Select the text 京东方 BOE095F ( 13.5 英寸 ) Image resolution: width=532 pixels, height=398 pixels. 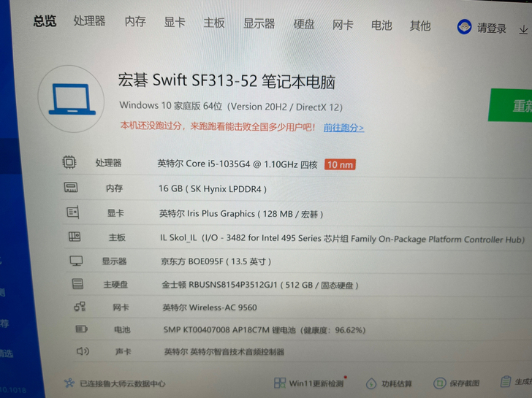[216, 261]
